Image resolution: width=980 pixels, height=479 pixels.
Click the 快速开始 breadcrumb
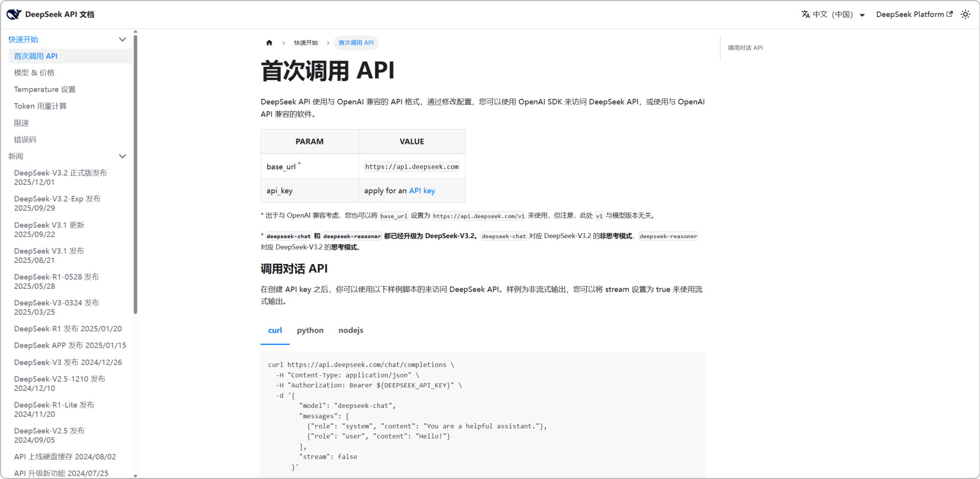[306, 42]
